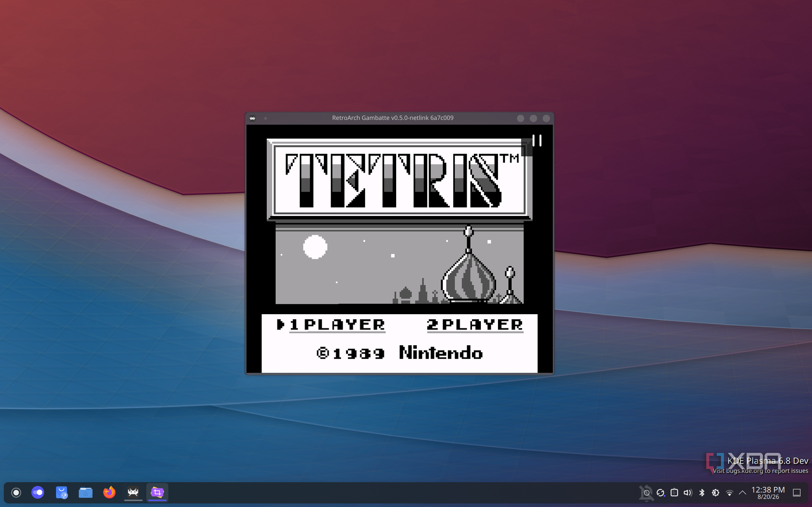Expand hidden system tray icons arrow
Image resolution: width=812 pixels, height=507 pixels.
[743, 493]
